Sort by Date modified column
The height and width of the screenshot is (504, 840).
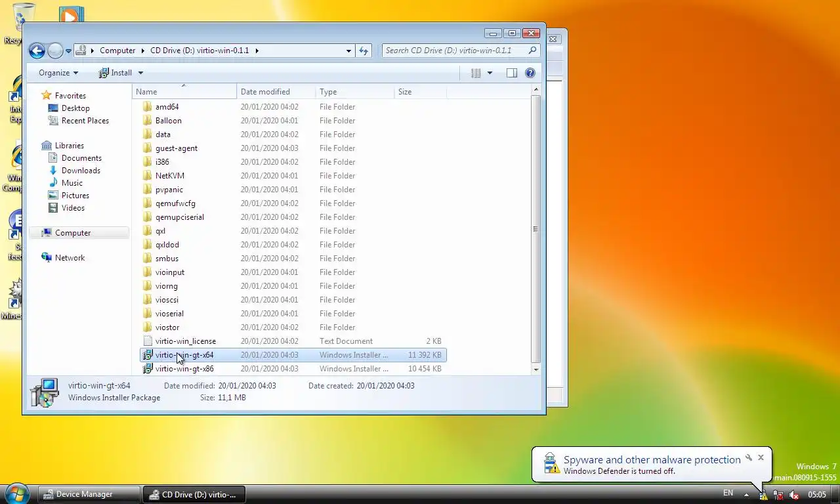tap(276, 92)
